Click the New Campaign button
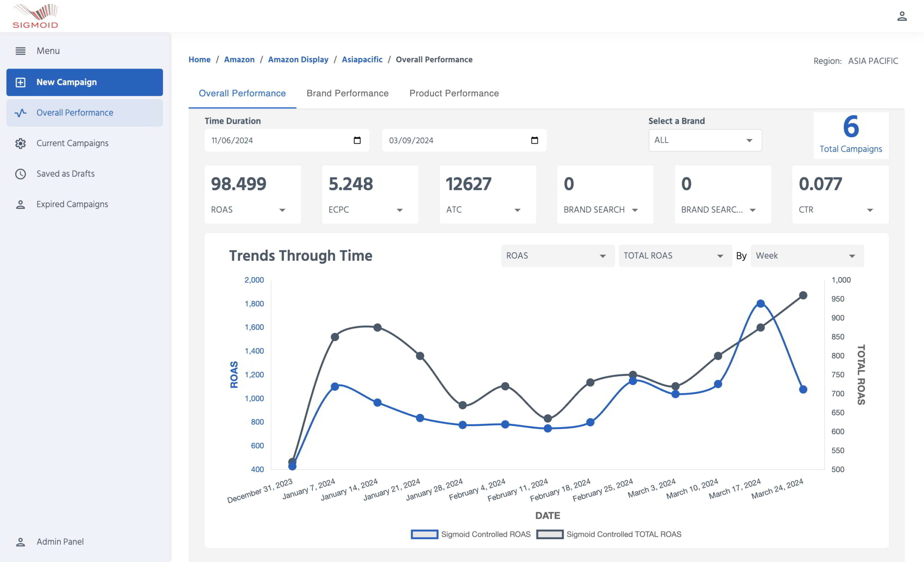 [x=84, y=82]
